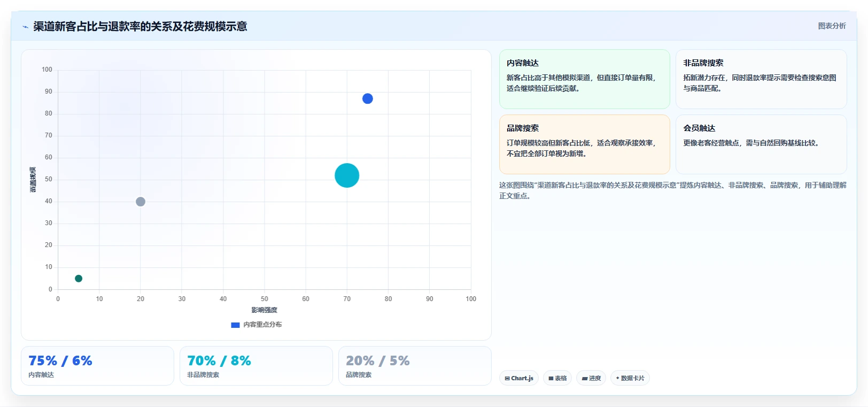The width and height of the screenshot is (868, 407).
Task: Click the summary paragraph starting 这张图围绕
Action: tap(673, 190)
